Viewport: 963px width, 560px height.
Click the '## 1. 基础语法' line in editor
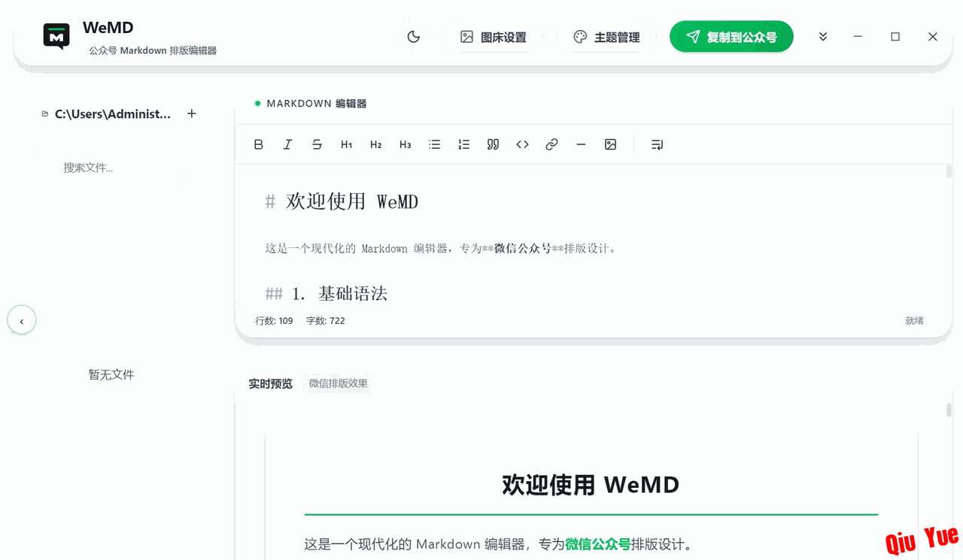point(327,293)
